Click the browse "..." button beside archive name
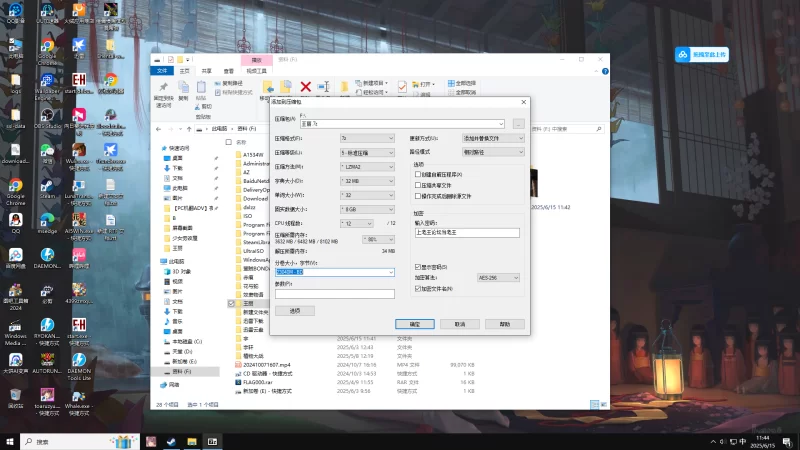 [x=518, y=123]
